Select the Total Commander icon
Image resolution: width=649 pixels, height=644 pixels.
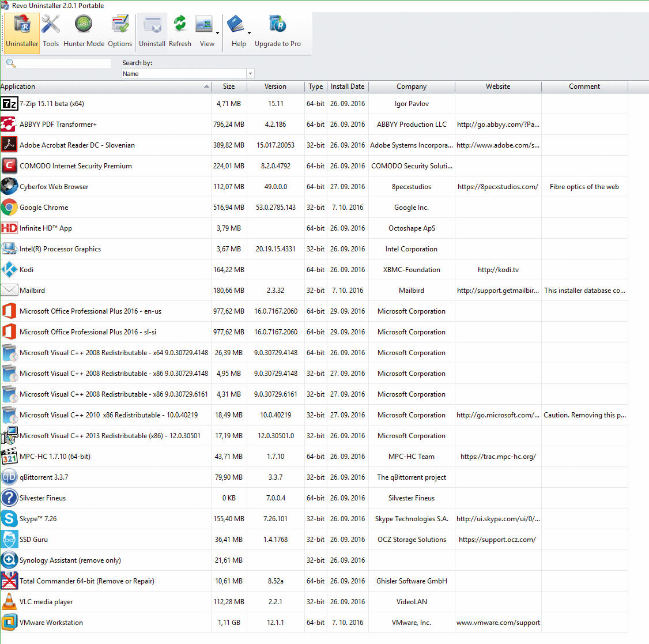(x=9, y=581)
